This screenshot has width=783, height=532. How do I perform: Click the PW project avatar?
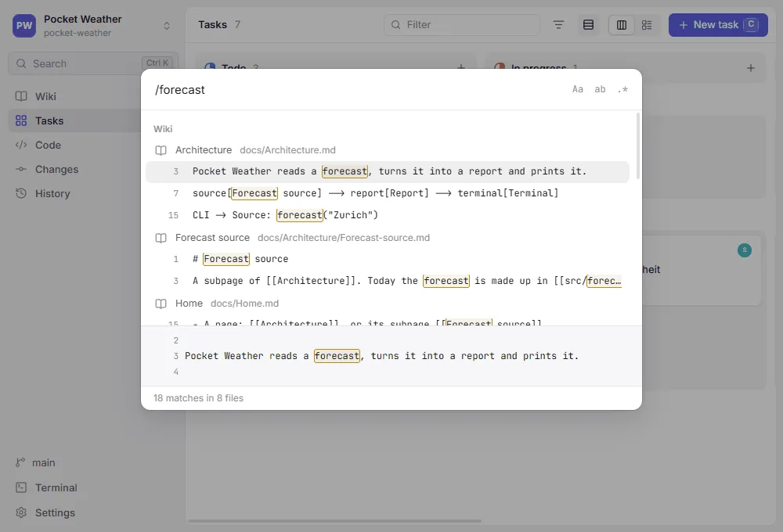point(24,26)
